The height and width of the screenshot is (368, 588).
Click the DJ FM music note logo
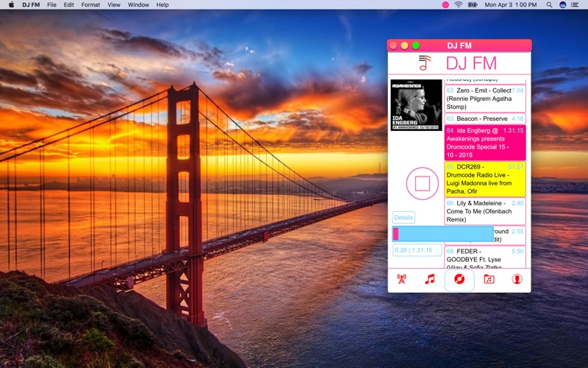pyautogui.click(x=425, y=63)
